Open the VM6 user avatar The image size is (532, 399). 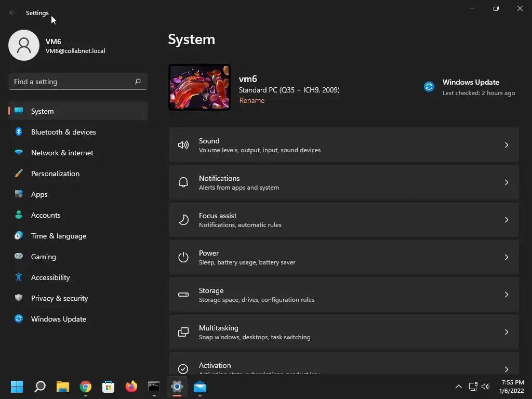tap(24, 45)
